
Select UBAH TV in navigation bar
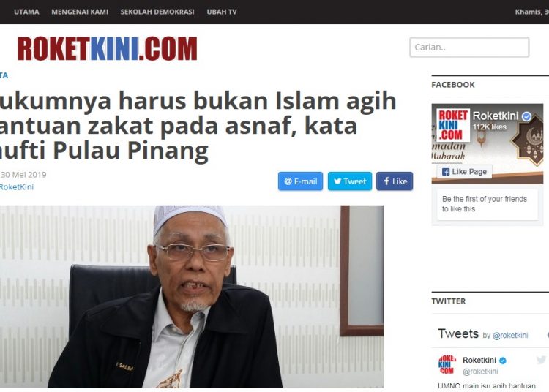tap(222, 12)
